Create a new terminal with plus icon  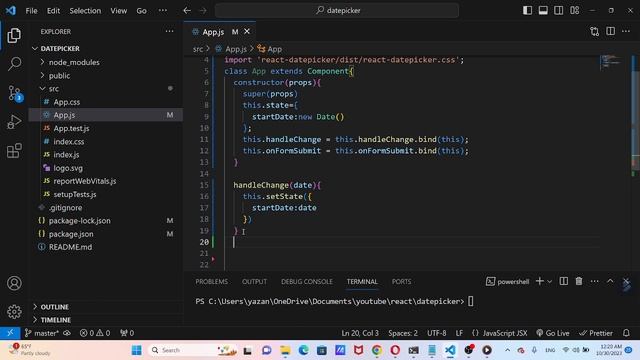540,281
